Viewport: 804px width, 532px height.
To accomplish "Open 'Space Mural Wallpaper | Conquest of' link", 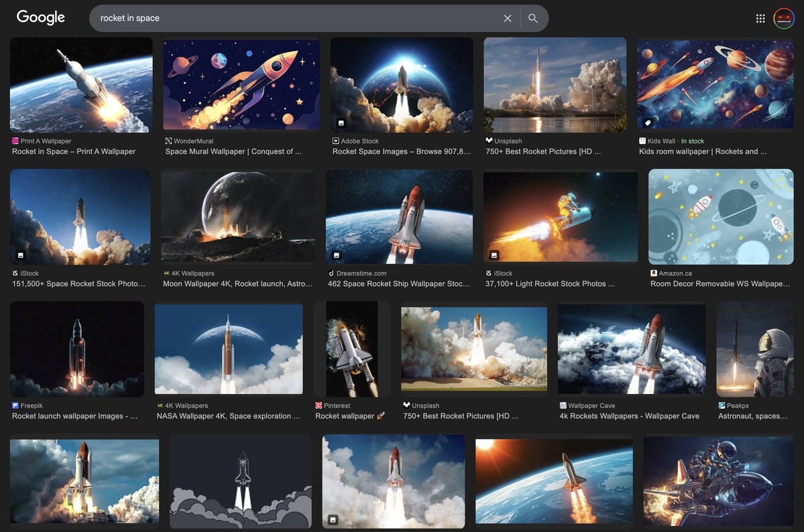I will pyautogui.click(x=233, y=151).
